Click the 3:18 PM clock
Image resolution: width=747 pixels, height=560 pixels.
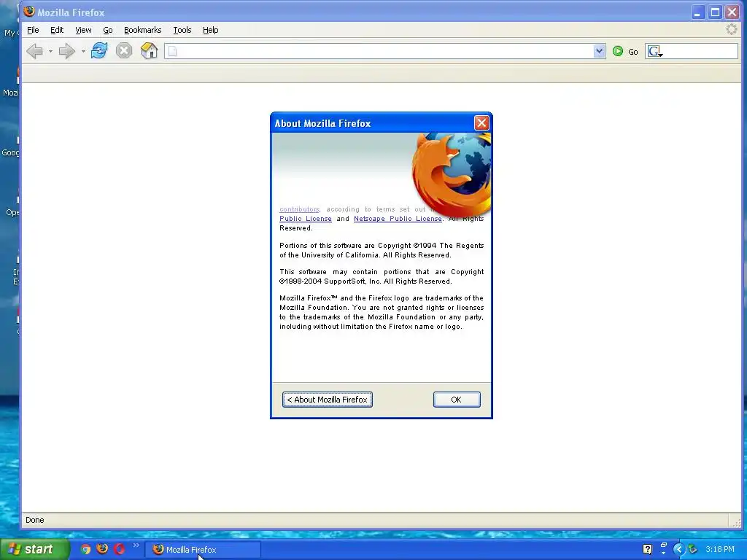(720, 550)
